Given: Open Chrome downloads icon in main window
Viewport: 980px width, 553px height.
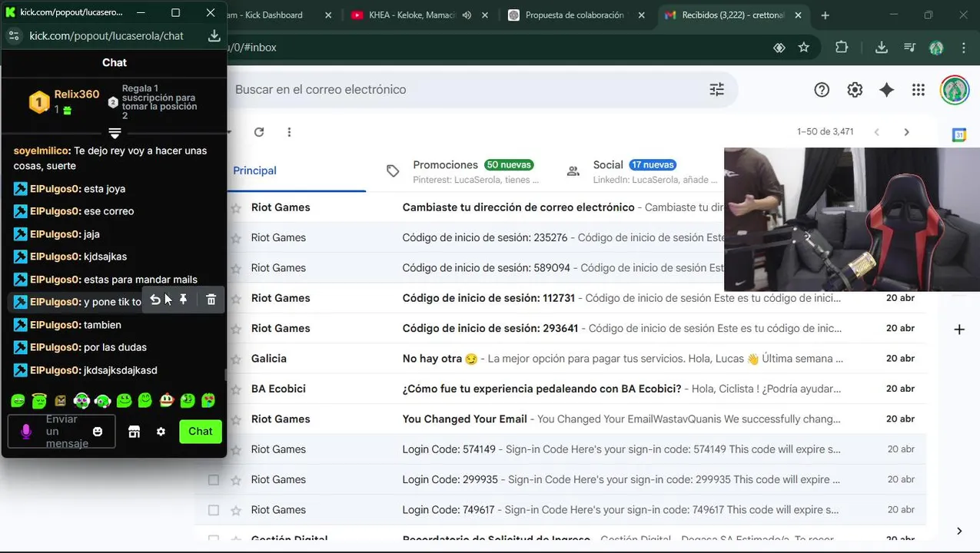Looking at the screenshot, I should coord(882,48).
